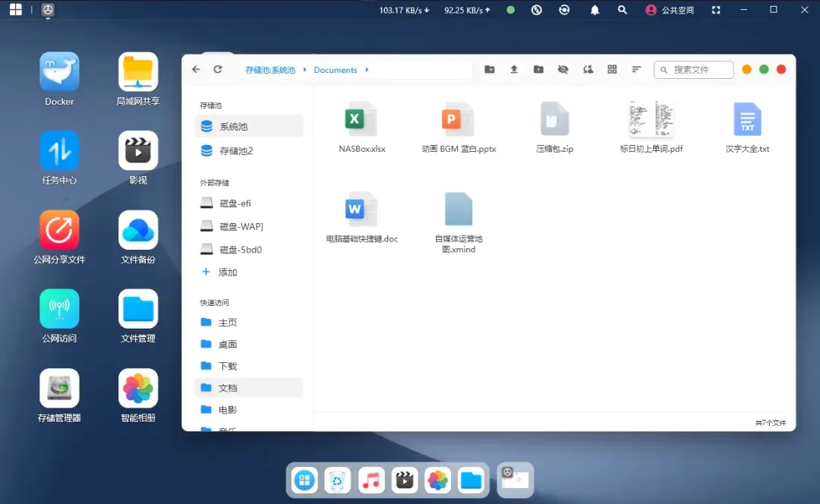Launch the music app from the dock
Image resolution: width=820 pixels, height=504 pixels.
point(371,480)
